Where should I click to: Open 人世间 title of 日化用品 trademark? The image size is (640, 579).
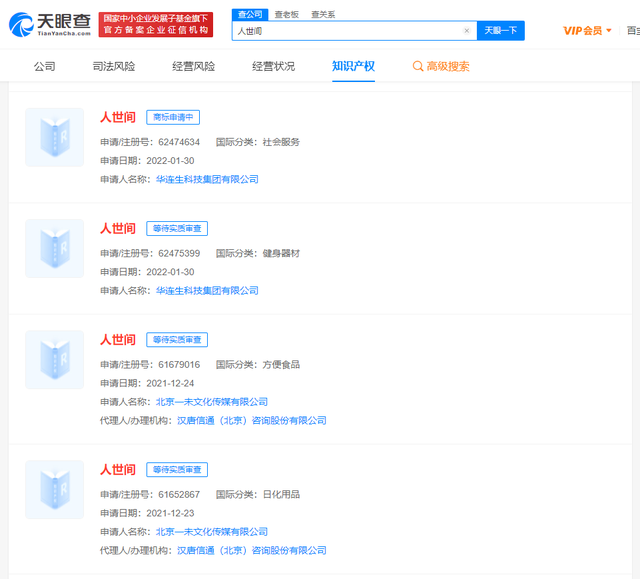coord(118,469)
